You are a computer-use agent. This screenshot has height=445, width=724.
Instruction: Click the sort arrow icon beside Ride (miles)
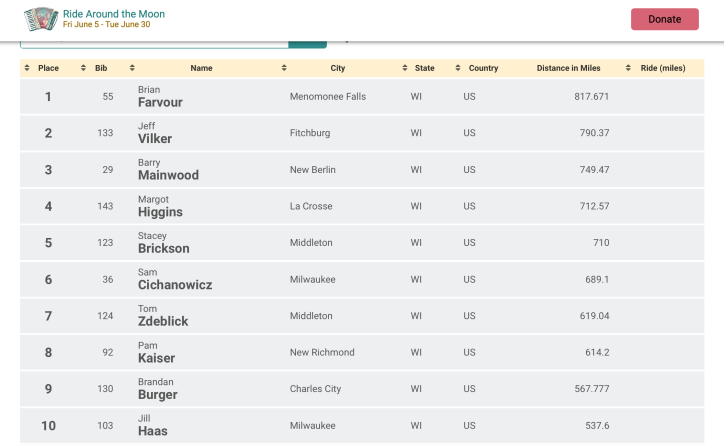628,68
